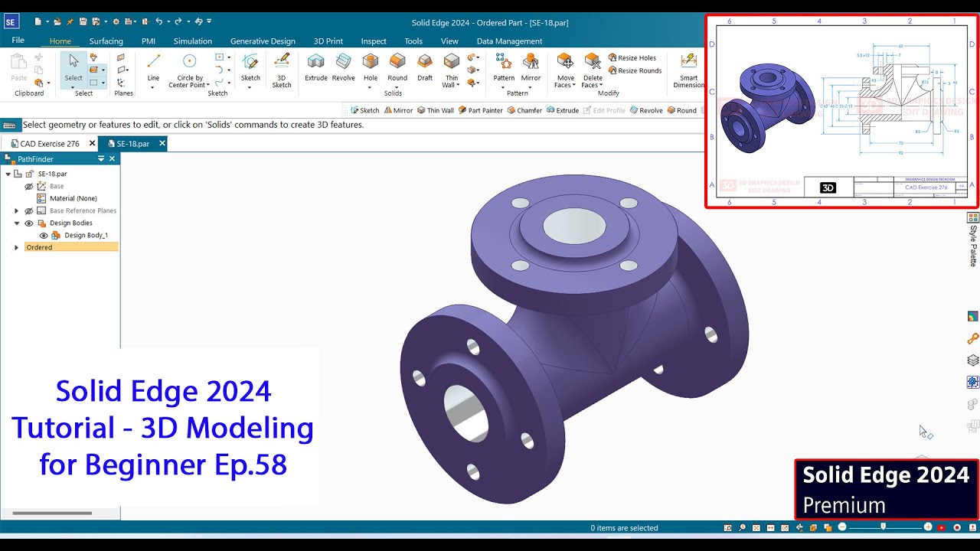Click the record icon in status bar
980x551 pixels.
click(x=956, y=527)
